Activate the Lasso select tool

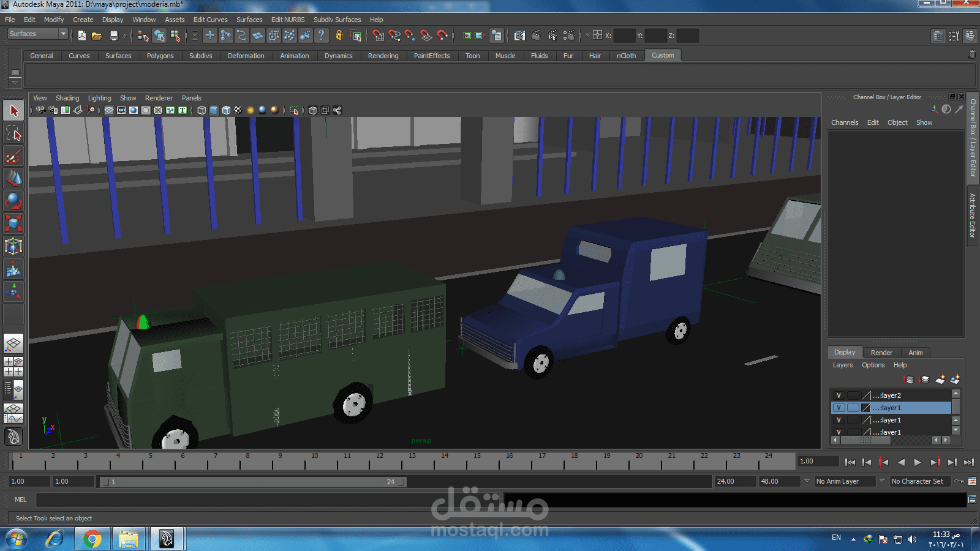[13, 133]
